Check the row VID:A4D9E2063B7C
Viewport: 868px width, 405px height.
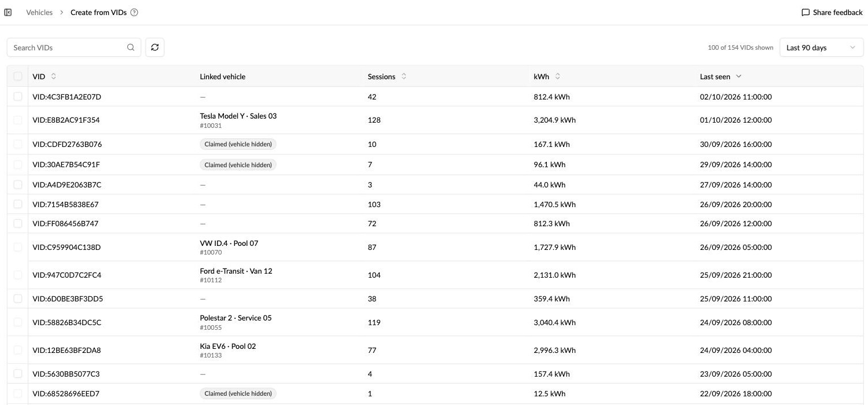tap(18, 185)
